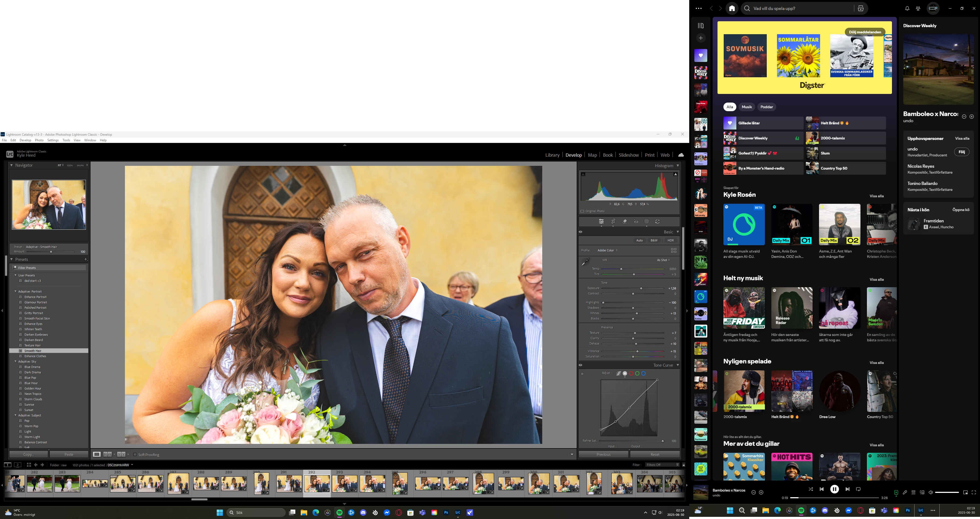Click the red channel curve swatch
The height and width of the screenshot is (519, 980).
631,373
